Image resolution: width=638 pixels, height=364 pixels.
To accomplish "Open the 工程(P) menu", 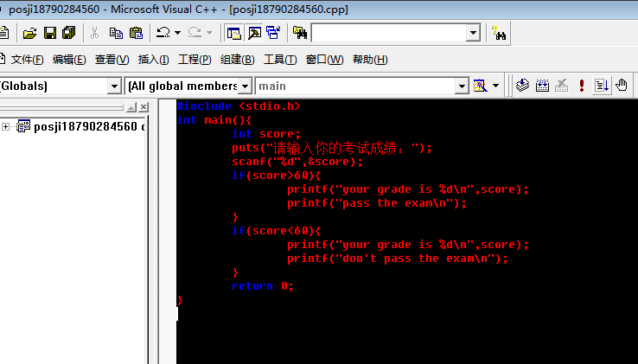I will pos(195,60).
